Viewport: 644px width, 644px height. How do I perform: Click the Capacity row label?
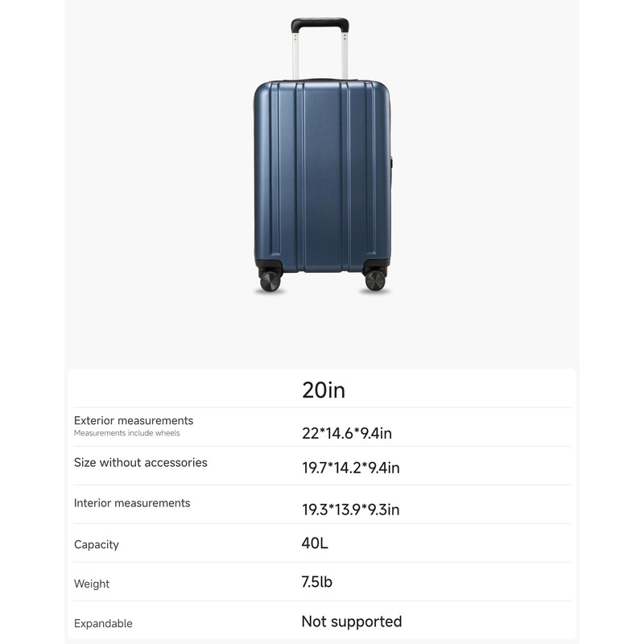click(x=97, y=544)
